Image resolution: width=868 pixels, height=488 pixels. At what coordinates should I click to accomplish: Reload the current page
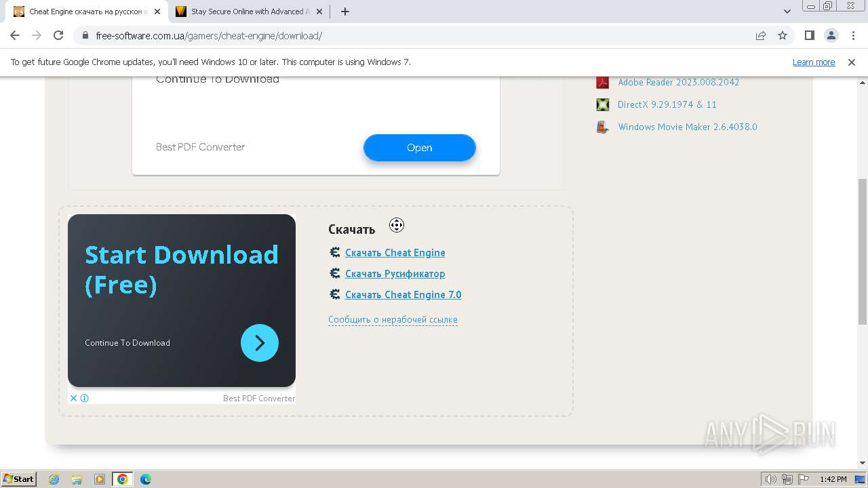58,35
